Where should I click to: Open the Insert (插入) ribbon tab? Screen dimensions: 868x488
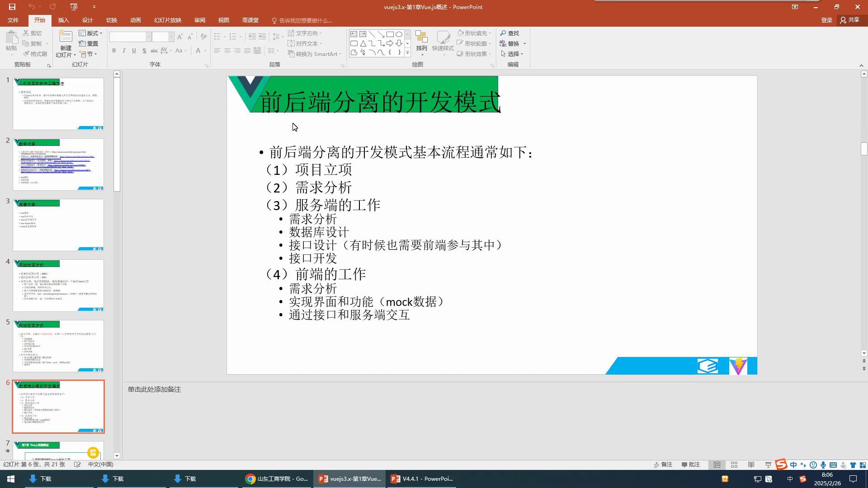(63, 20)
